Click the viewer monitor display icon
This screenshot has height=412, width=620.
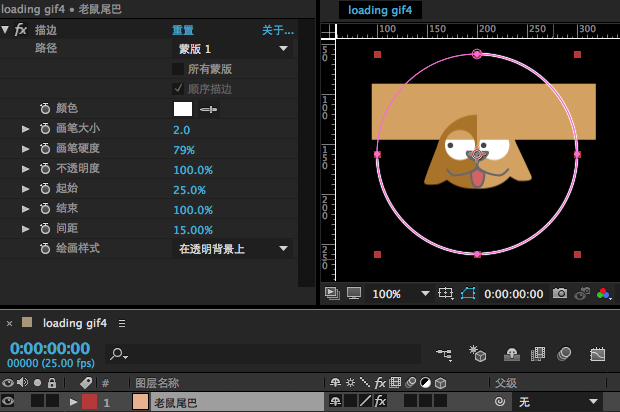point(354,293)
